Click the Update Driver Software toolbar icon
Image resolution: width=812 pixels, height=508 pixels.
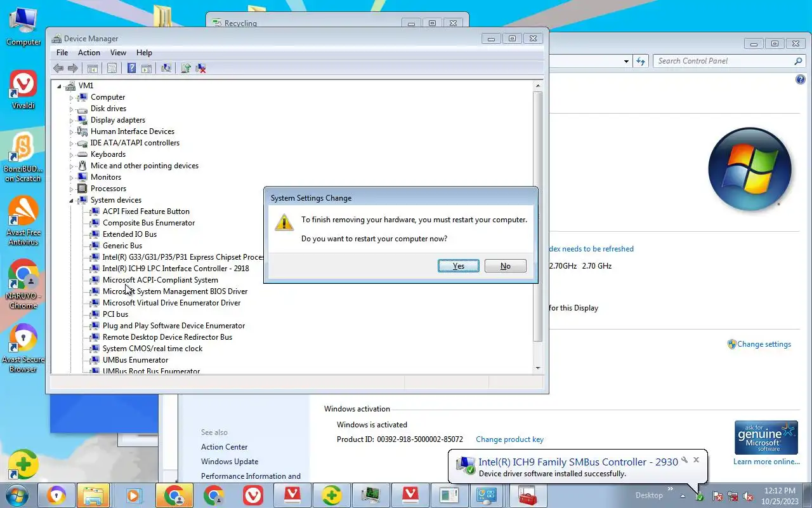tap(186, 68)
